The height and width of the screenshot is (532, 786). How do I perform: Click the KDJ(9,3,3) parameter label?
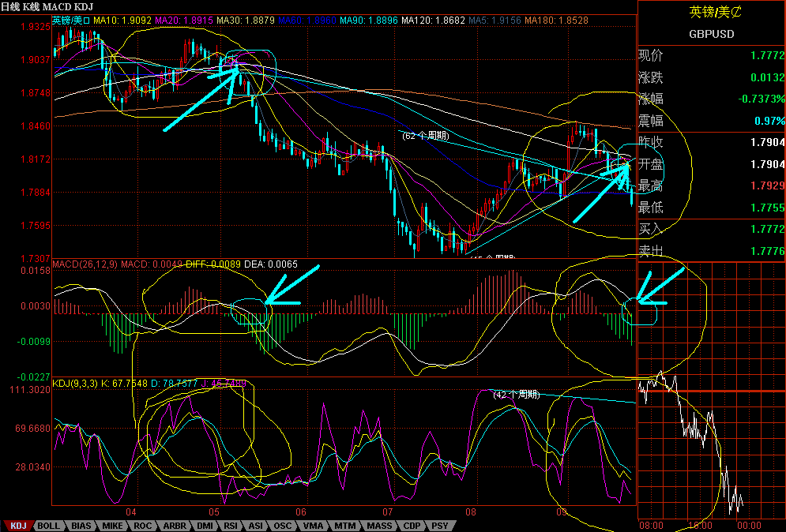coord(75,384)
